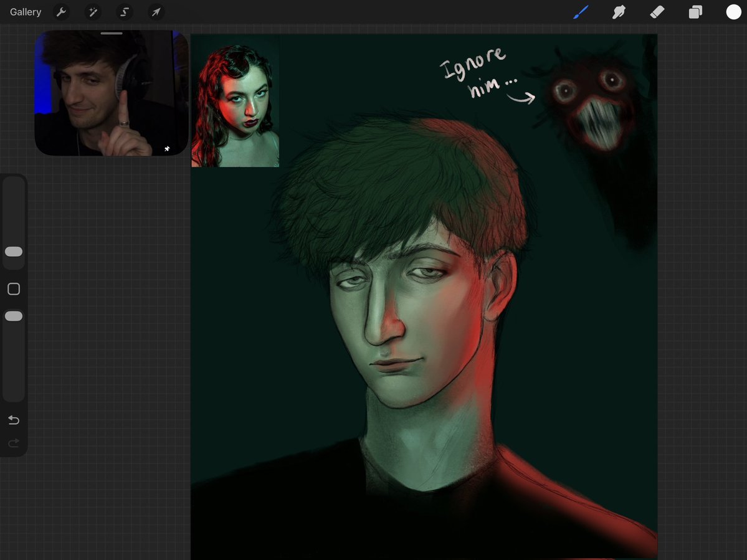The height and width of the screenshot is (560, 747).
Task: Tap the highlighted blue brush tool indicator
Action: [x=581, y=12]
